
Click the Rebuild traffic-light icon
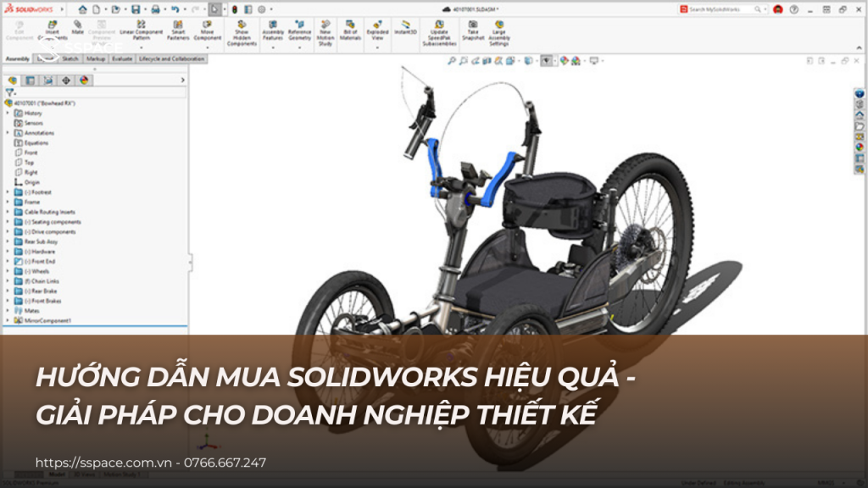point(235,9)
